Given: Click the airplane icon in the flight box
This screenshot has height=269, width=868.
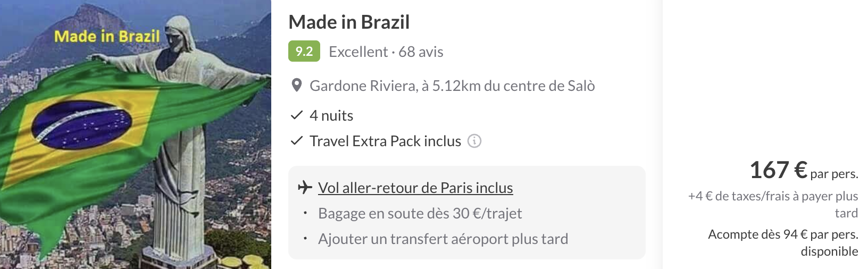Looking at the screenshot, I should [x=305, y=188].
